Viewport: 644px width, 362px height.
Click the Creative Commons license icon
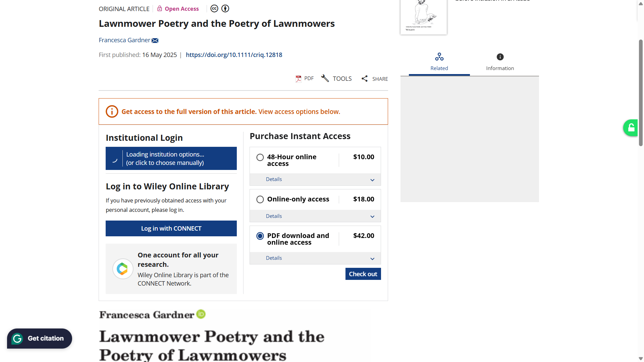click(214, 9)
